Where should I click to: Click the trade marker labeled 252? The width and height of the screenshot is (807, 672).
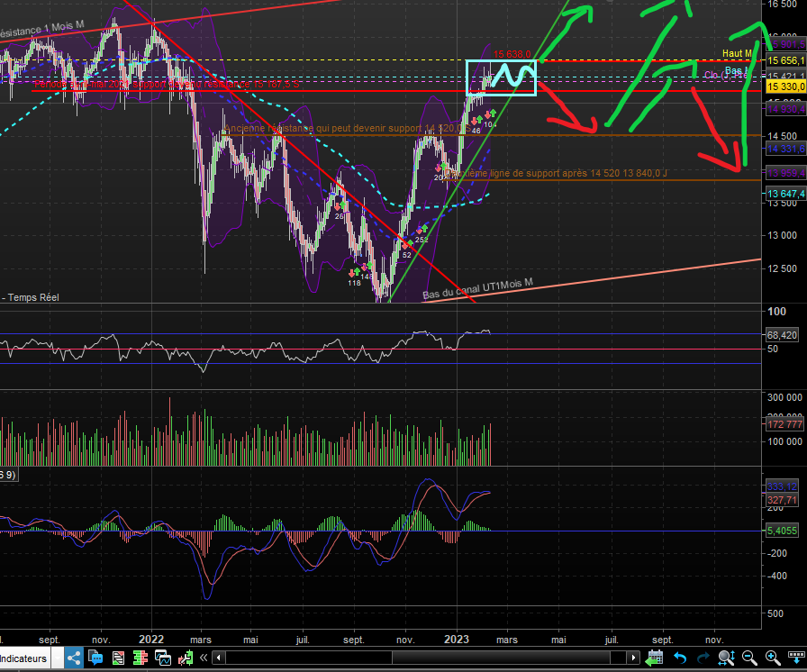click(422, 240)
